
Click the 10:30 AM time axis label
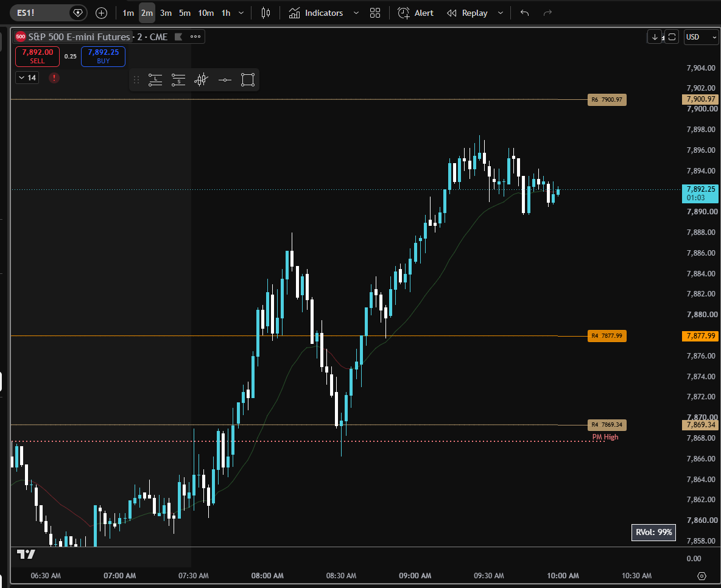[637, 576]
